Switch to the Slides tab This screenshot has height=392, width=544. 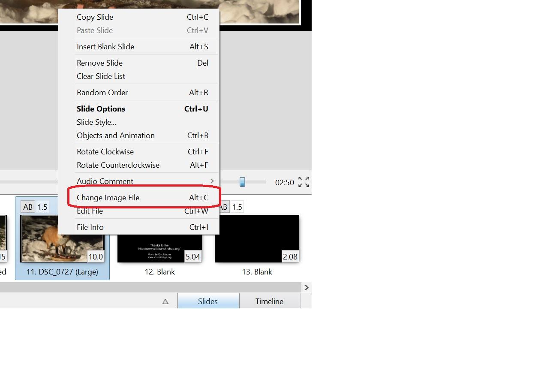pyautogui.click(x=208, y=302)
